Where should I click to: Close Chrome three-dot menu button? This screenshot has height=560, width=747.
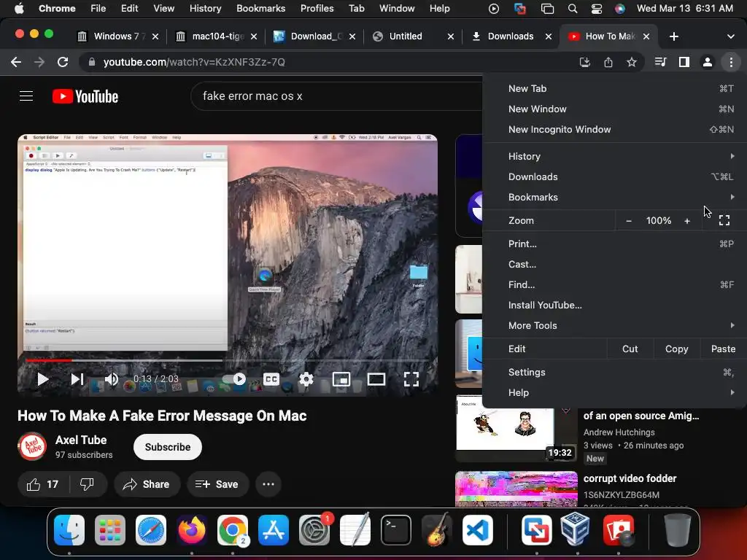click(731, 62)
